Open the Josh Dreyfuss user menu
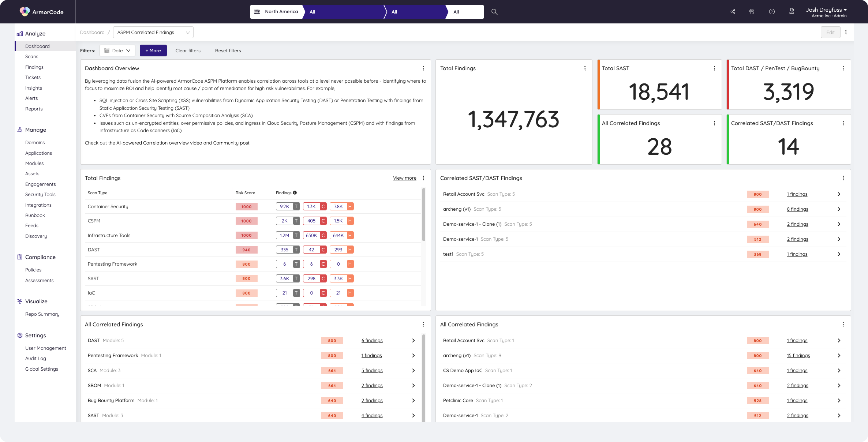This screenshot has height=442, width=868. pos(826,12)
